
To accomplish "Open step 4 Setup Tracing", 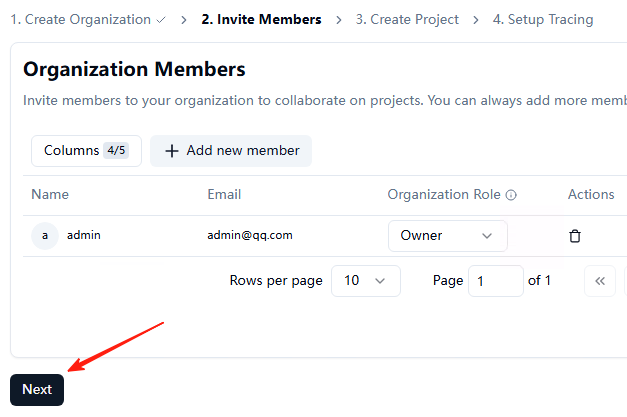I will (542, 19).
